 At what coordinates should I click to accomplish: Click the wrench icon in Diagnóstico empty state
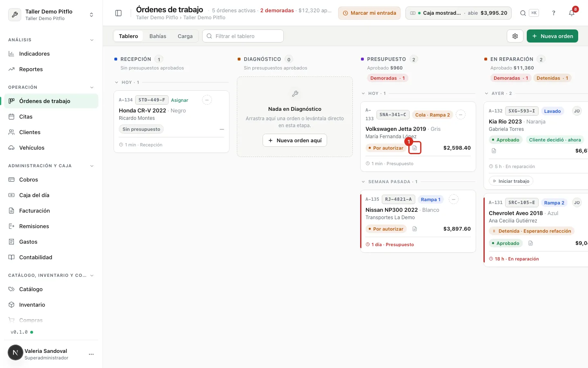[x=295, y=94]
